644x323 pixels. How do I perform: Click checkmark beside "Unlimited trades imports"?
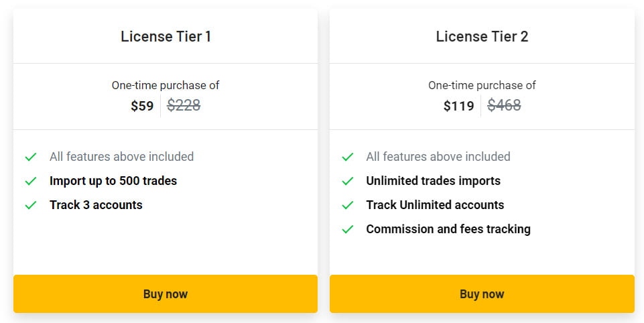coord(347,181)
